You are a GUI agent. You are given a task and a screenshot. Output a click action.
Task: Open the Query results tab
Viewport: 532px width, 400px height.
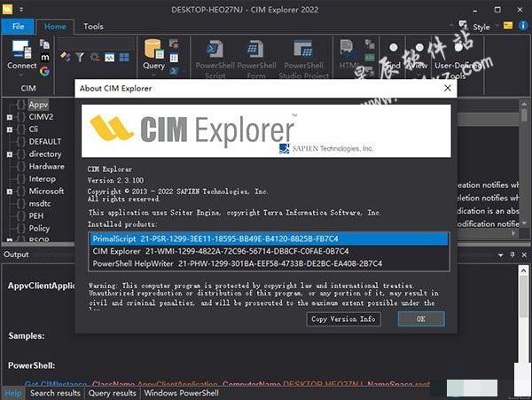point(113,393)
